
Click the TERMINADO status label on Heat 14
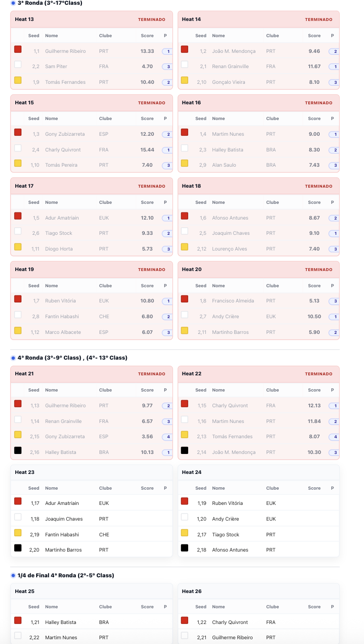click(x=319, y=20)
